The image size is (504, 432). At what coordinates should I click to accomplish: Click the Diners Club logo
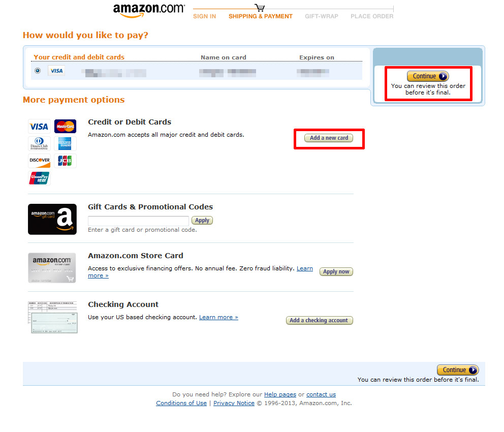[x=39, y=143]
